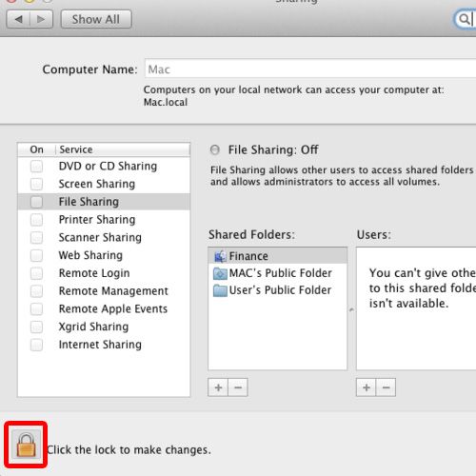
Task: Enable Xgrid Sharing checkbox
Action: pyautogui.click(x=36, y=327)
